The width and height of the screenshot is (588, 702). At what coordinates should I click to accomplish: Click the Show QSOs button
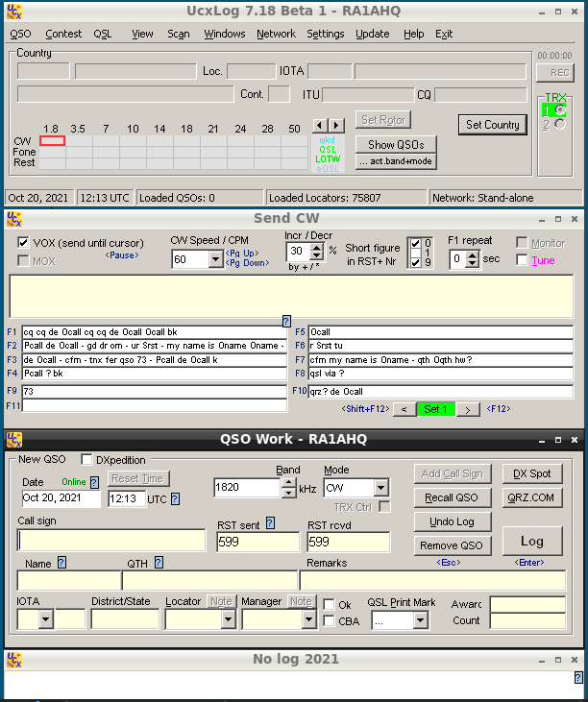[x=396, y=145]
